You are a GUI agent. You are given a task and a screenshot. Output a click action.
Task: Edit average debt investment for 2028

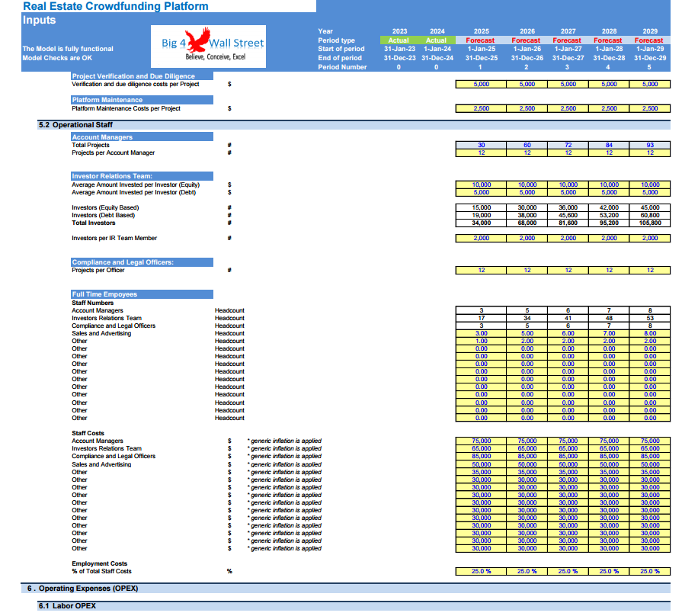tap(609, 192)
